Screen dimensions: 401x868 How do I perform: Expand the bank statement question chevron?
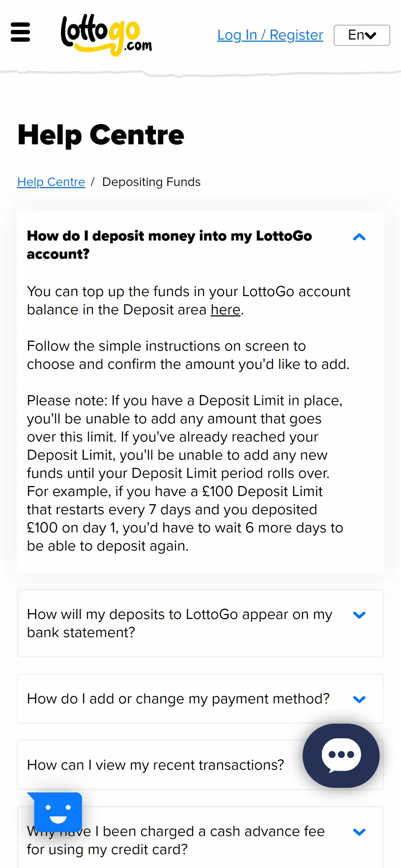coord(359,615)
